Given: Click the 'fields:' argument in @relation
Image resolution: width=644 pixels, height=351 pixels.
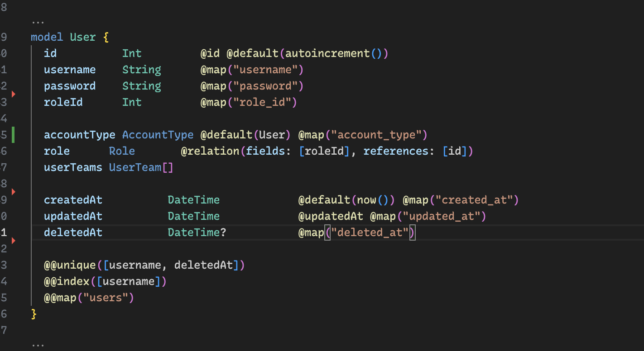Looking at the screenshot, I should tap(269, 151).
